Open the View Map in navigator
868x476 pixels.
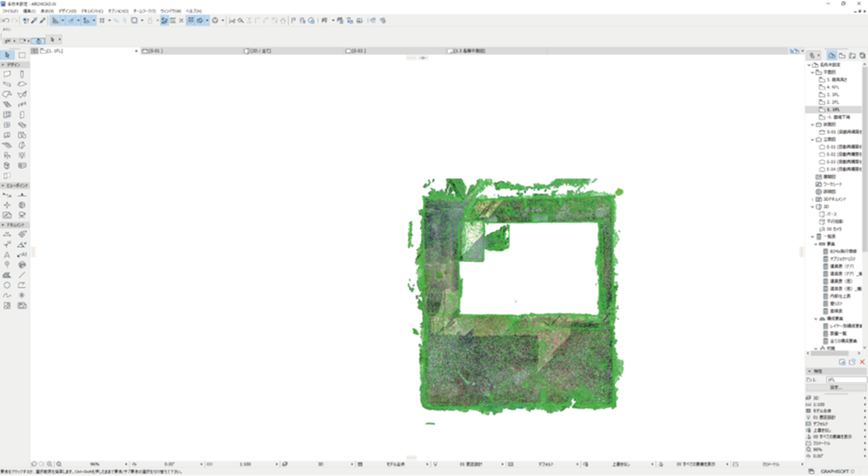coord(842,56)
